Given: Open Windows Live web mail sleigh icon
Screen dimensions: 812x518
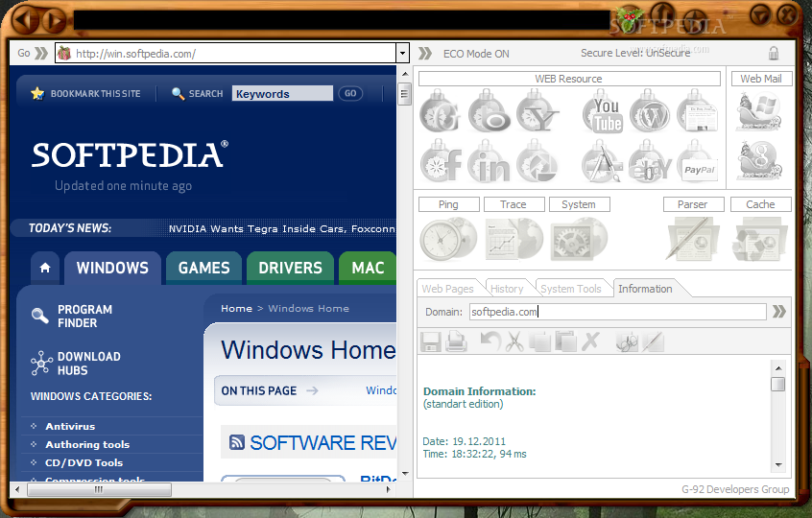Looking at the screenshot, I should click(x=758, y=112).
